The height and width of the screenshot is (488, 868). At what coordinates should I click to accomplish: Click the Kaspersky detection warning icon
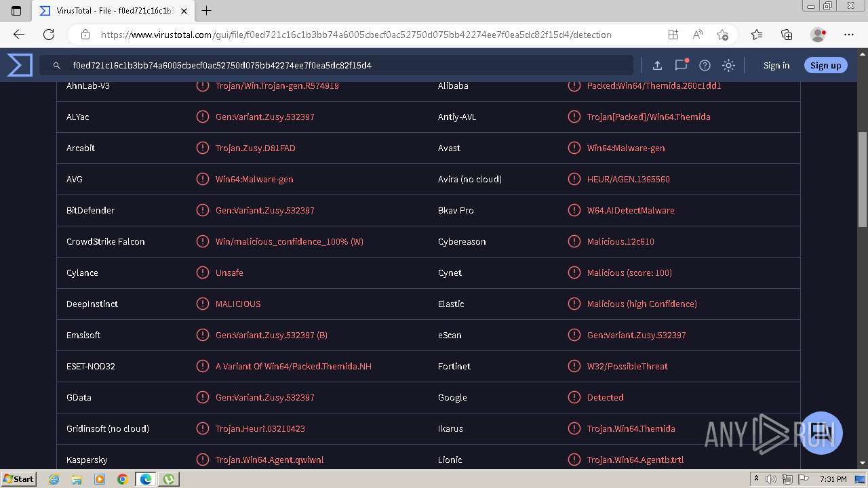[202, 460]
